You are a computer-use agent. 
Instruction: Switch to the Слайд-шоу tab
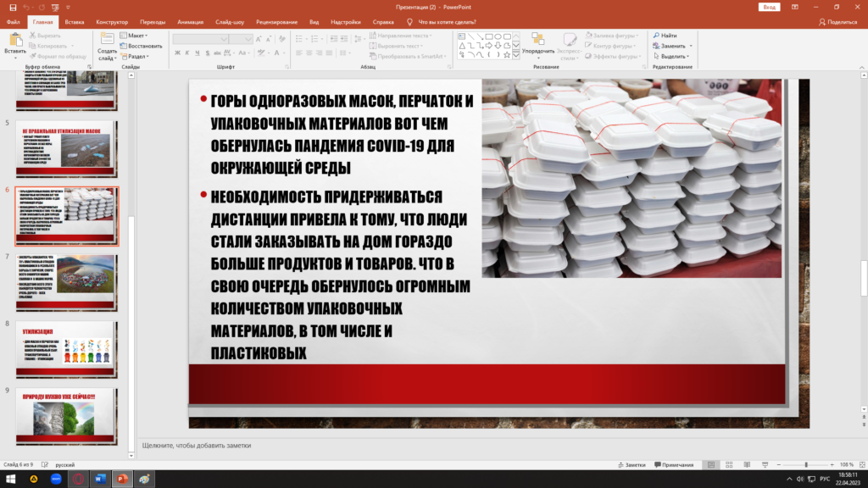pyautogui.click(x=230, y=22)
